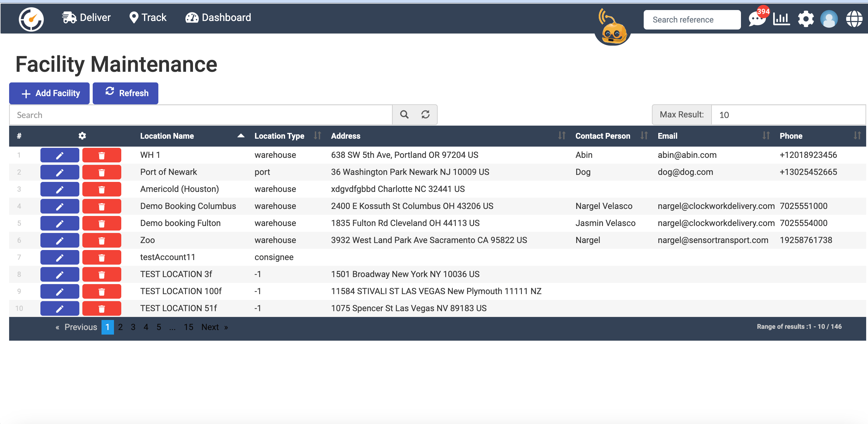Click the user profile avatar
Screen dimensions: 868x424
point(829,19)
